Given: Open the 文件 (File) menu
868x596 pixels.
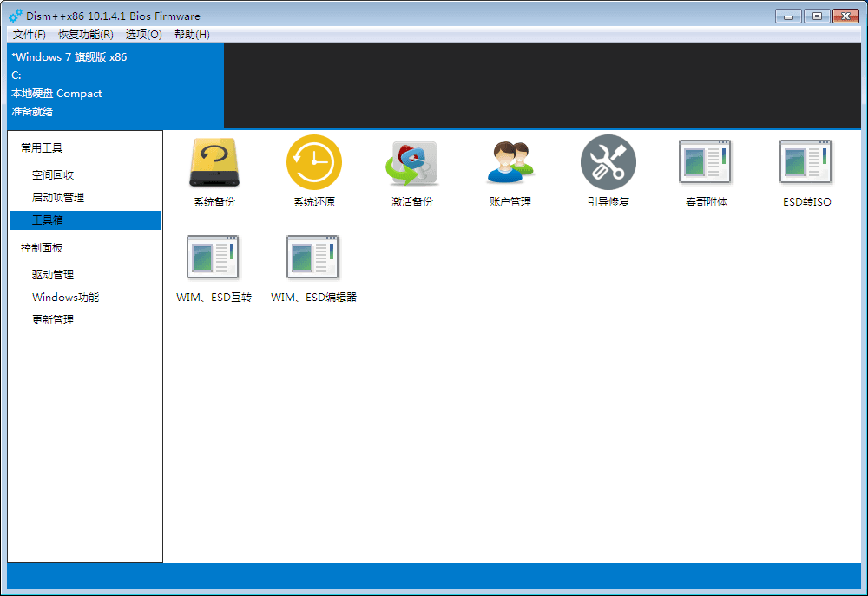Looking at the screenshot, I should [29, 35].
